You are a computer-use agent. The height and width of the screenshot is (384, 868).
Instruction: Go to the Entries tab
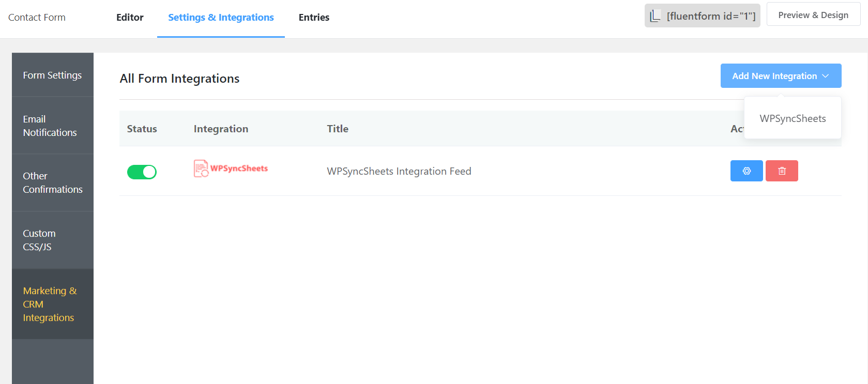click(x=314, y=17)
